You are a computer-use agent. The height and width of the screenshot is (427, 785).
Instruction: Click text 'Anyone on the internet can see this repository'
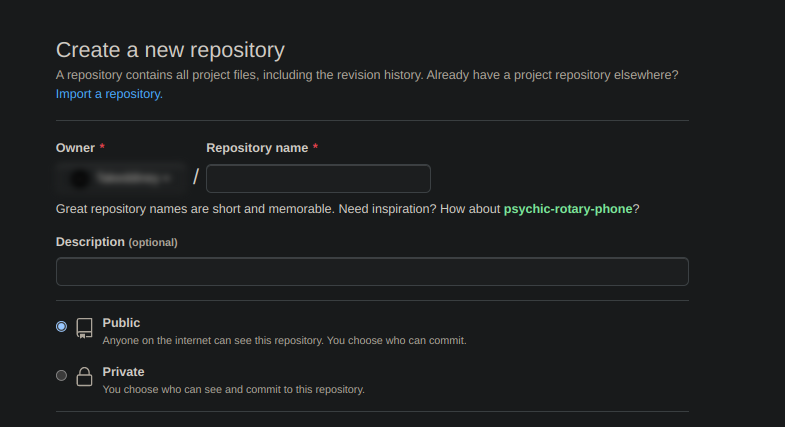213,340
